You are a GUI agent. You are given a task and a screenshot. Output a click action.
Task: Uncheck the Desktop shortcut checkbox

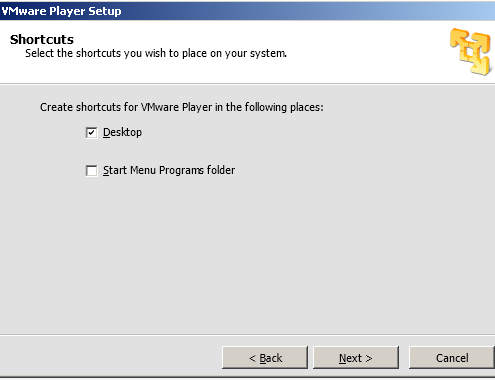point(91,133)
